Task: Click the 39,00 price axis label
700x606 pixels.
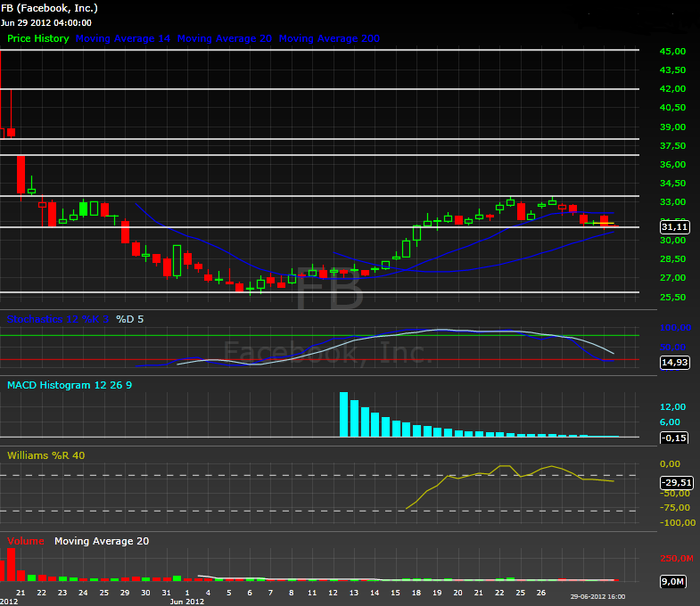Action: [x=672, y=127]
